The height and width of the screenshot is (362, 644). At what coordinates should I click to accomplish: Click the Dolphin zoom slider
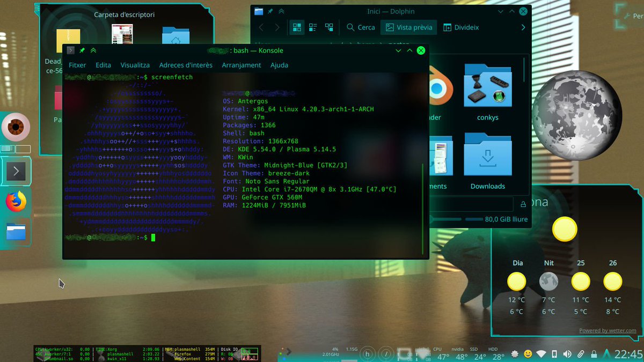click(444, 219)
